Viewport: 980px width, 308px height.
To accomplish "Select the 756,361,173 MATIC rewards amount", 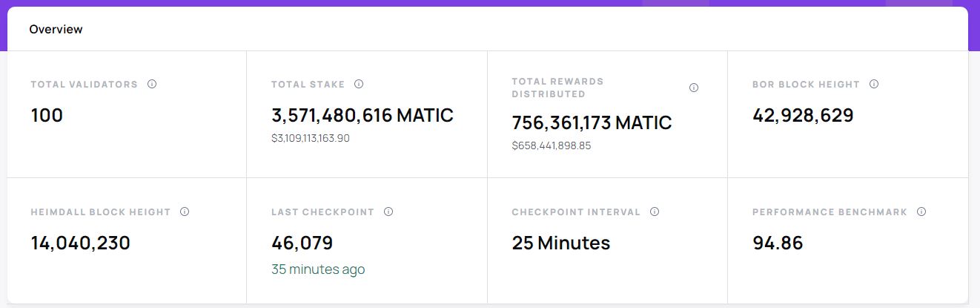I will click(592, 123).
